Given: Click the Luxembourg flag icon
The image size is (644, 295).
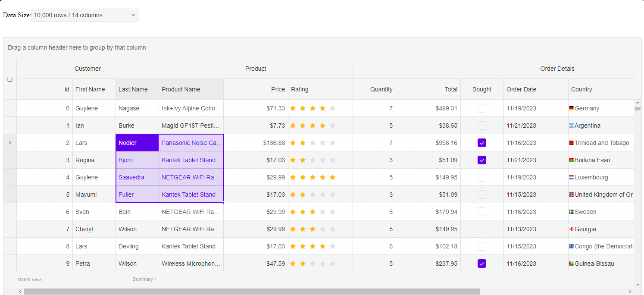Looking at the screenshot, I should (x=571, y=178).
